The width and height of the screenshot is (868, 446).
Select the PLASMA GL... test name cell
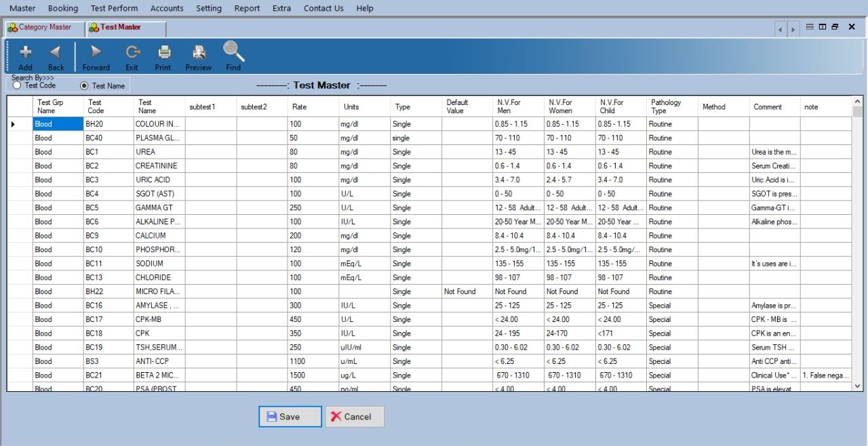coord(159,138)
